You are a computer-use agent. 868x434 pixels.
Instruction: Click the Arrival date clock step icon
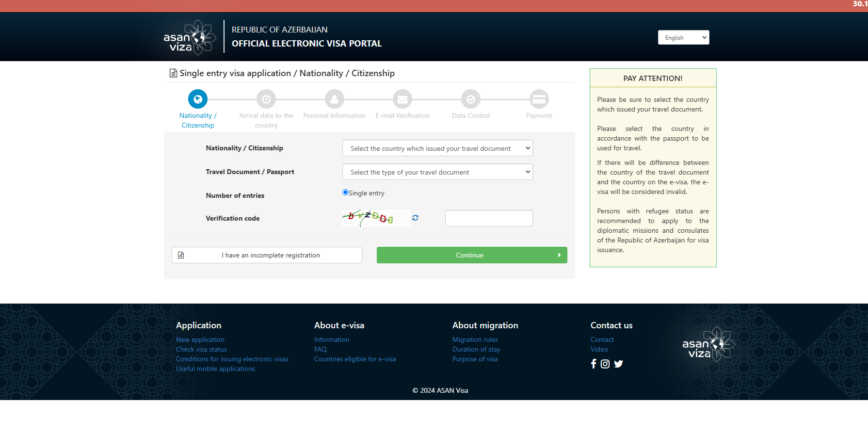click(266, 99)
